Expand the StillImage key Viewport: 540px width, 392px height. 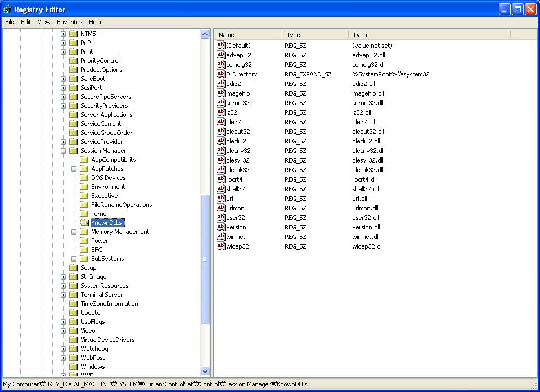click(63, 277)
